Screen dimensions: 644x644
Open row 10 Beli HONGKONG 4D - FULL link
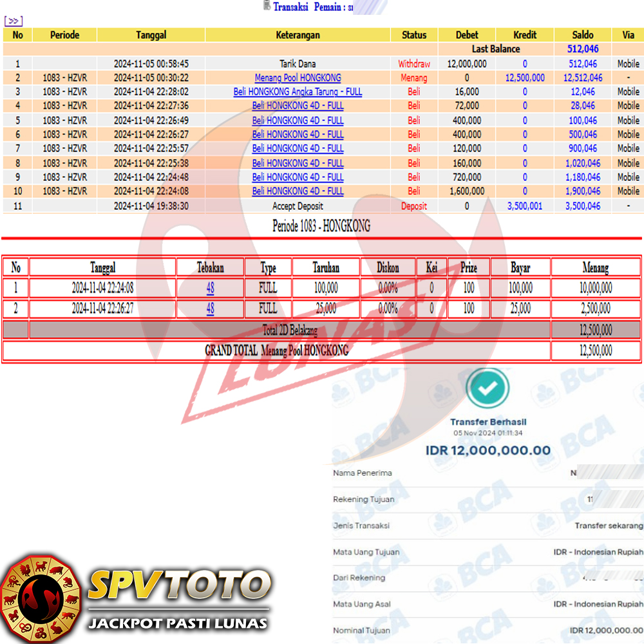coord(298,191)
